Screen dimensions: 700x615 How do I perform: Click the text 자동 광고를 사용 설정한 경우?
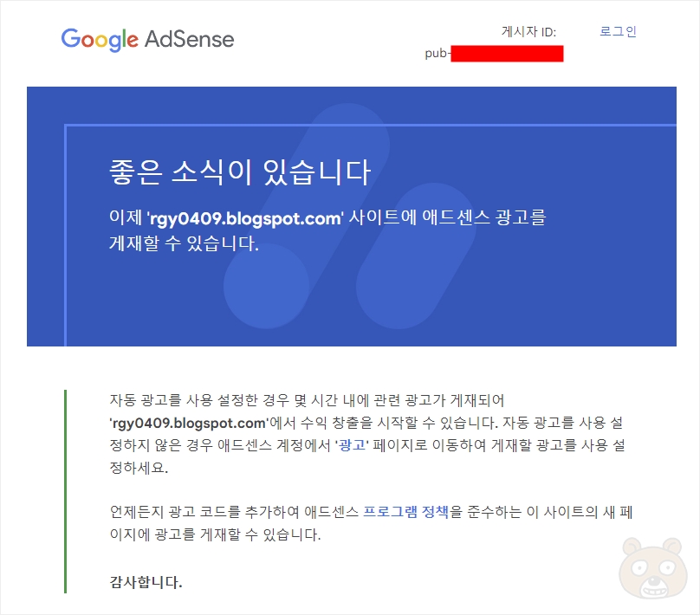tap(199, 400)
